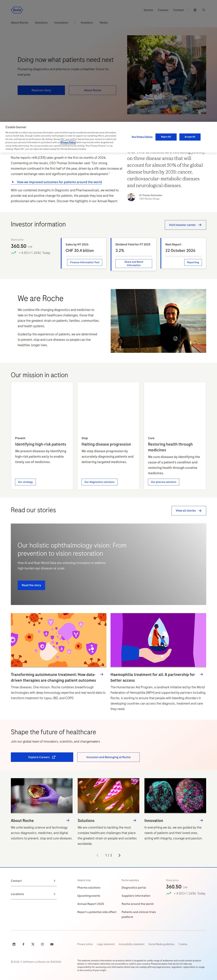Viewport: 217px width, 980px height.
Task: Go to next carousel slide
Action: pyautogui.click(x=119, y=855)
